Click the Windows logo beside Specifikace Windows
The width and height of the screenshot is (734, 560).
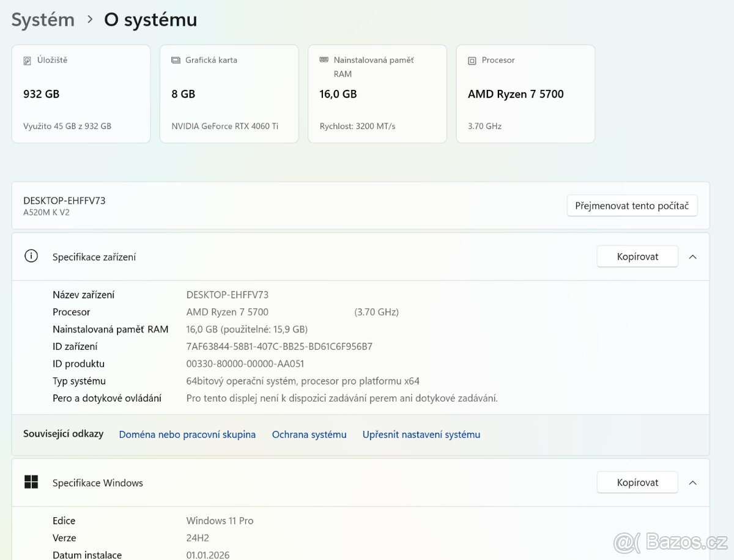pos(31,482)
